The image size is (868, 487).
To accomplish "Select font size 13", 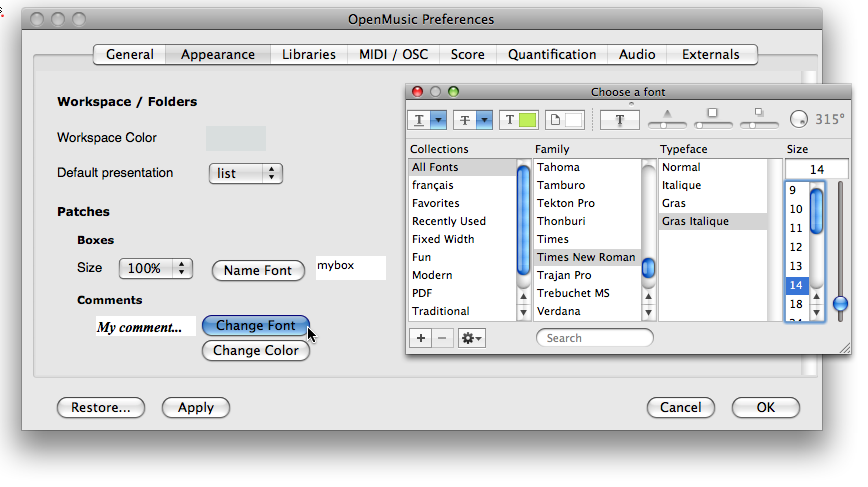I will click(797, 266).
